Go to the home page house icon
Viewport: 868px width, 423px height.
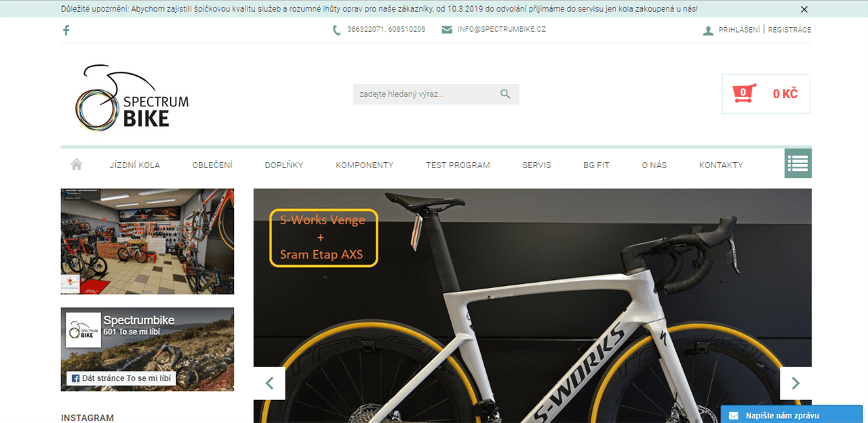pyautogui.click(x=76, y=164)
